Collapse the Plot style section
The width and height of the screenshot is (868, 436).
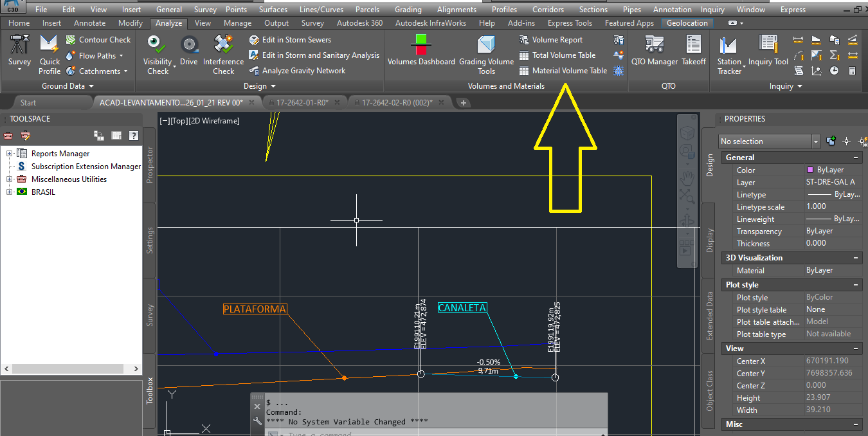856,285
